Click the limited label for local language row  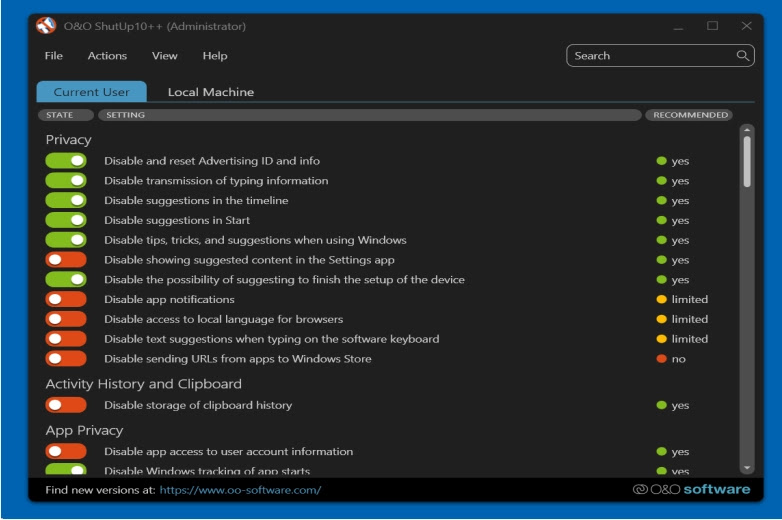(x=689, y=319)
